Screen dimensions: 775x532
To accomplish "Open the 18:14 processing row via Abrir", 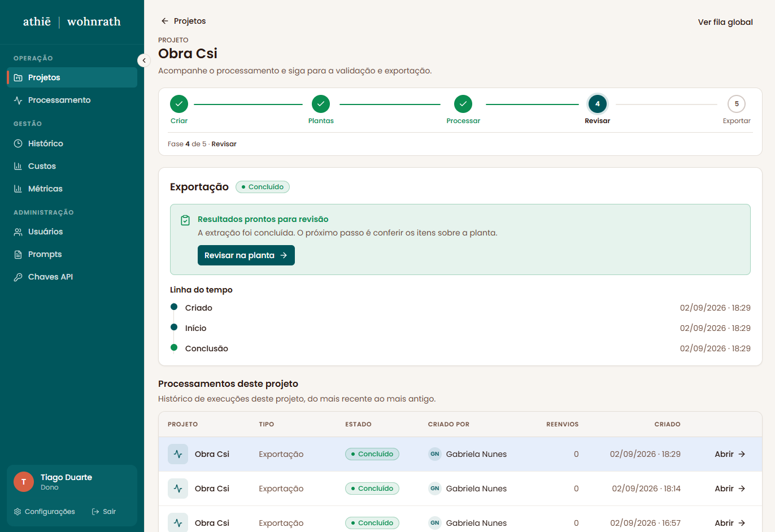I will coord(730,489).
